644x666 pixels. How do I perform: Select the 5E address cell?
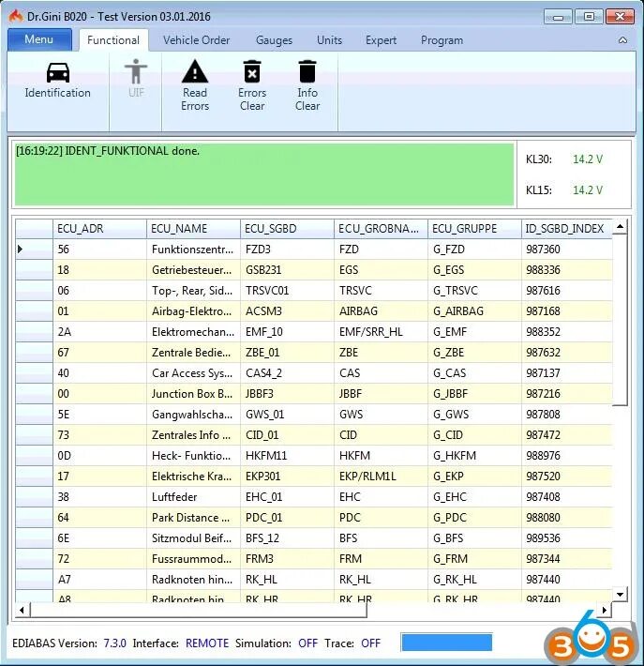click(x=99, y=414)
